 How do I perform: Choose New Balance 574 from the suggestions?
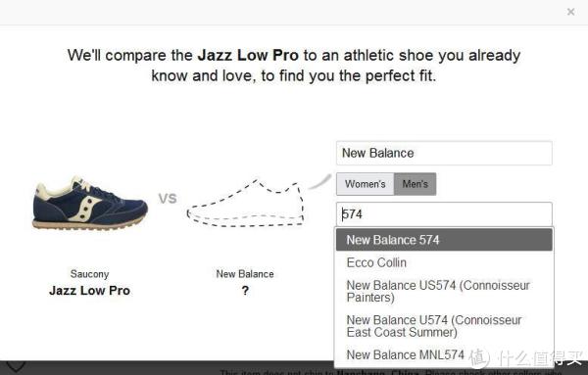(x=444, y=240)
